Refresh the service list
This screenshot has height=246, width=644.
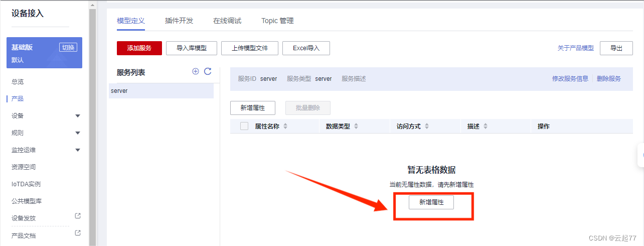208,72
